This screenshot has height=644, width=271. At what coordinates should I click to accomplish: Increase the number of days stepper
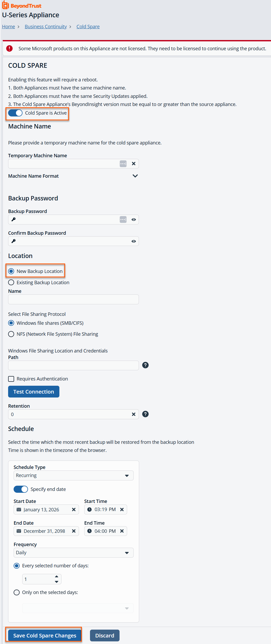pyautogui.click(x=57, y=576)
